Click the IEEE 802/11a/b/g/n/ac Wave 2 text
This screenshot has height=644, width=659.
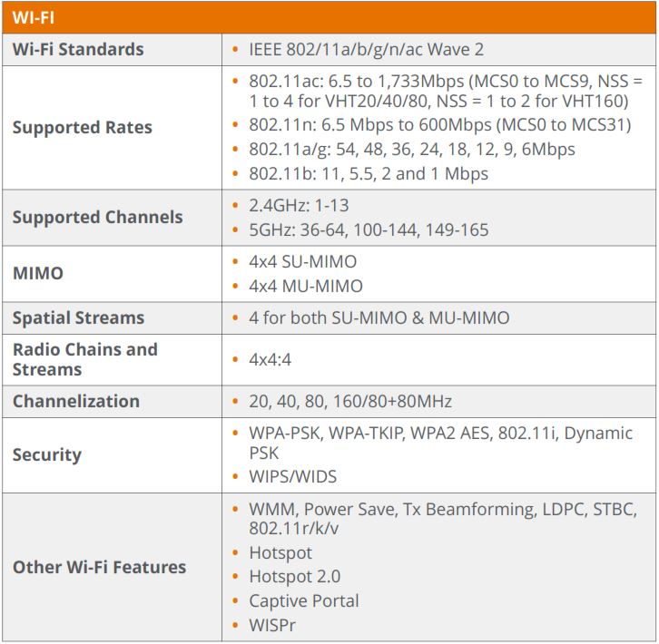point(366,50)
